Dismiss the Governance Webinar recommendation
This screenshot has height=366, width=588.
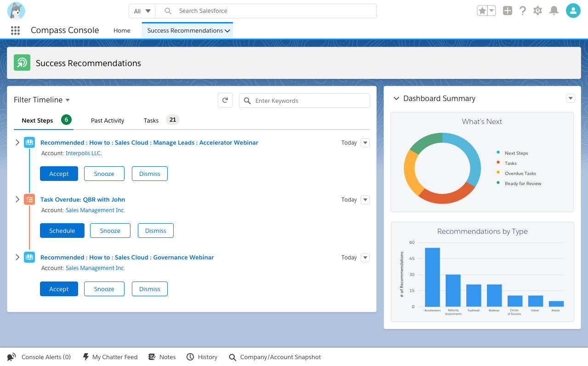click(x=150, y=289)
